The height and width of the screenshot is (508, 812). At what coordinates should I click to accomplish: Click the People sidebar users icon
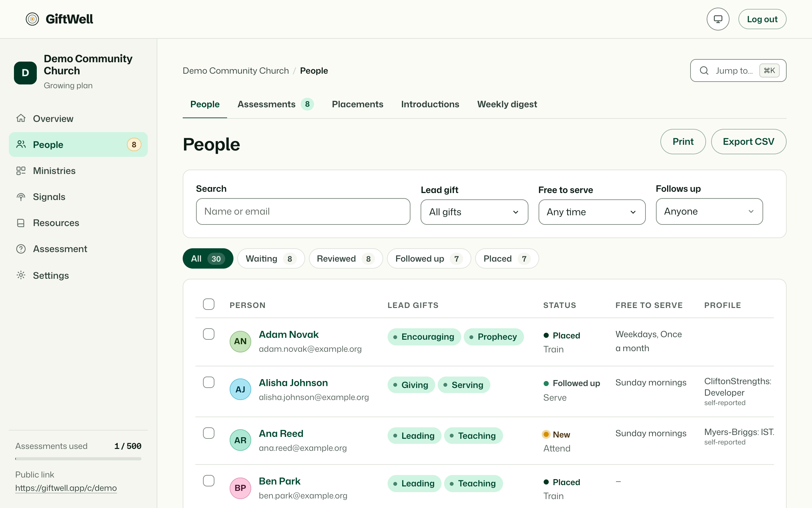pyautogui.click(x=21, y=144)
